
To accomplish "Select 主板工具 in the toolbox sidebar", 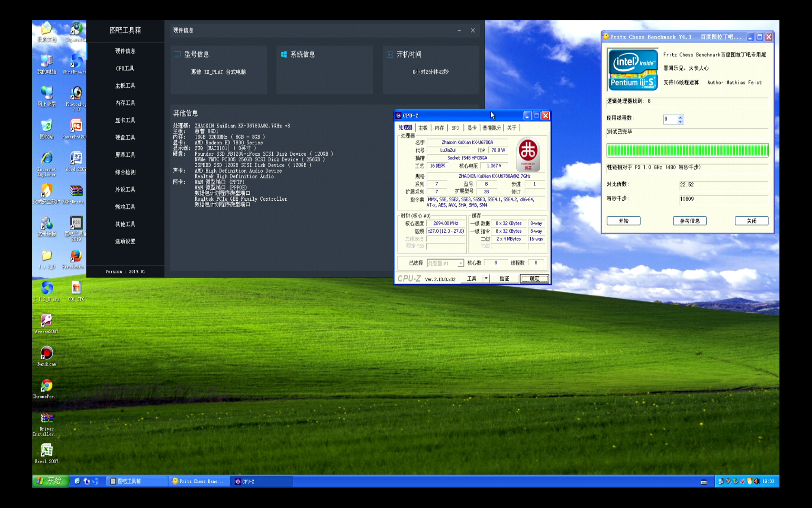I will click(125, 86).
